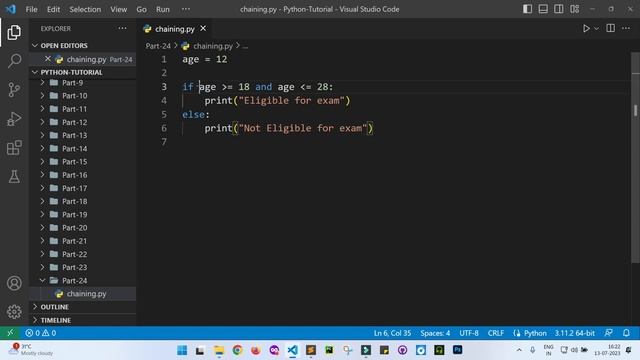The width and height of the screenshot is (640, 360).
Task: Open the remote window indicator in status bar
Action: click(10, 333)
